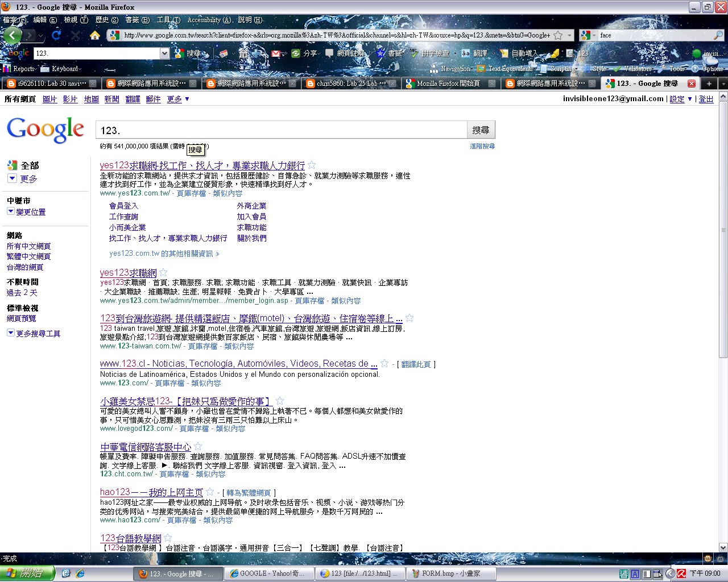Click the Google search input showing '123.'

click(282, 130)
